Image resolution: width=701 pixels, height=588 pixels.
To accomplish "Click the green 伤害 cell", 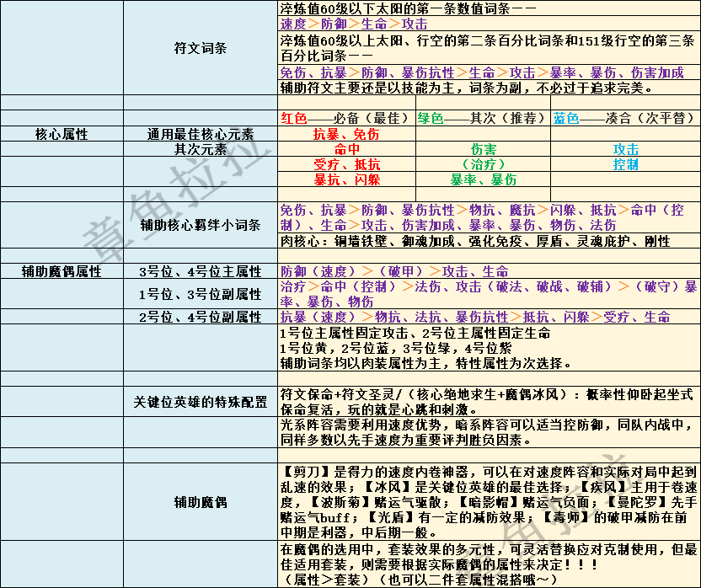I will point(484,149).
